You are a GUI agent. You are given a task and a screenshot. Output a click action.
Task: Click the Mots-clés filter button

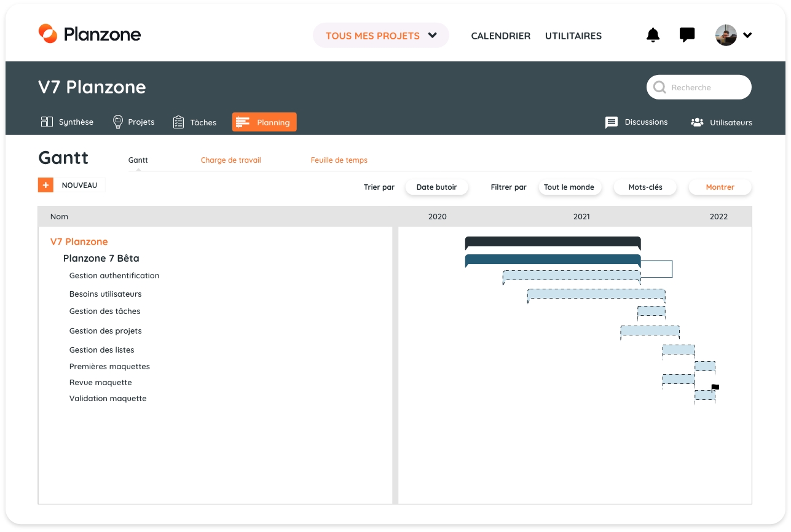[x=645, y=187]
